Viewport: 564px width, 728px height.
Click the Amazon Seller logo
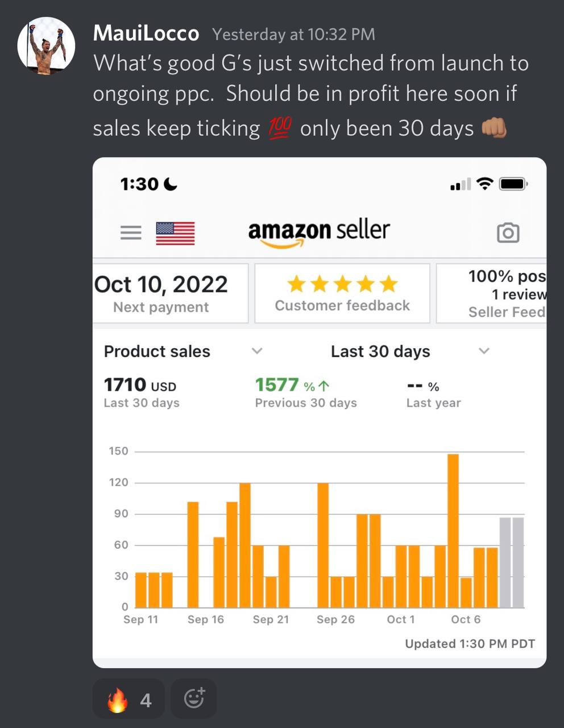[319, 233]
